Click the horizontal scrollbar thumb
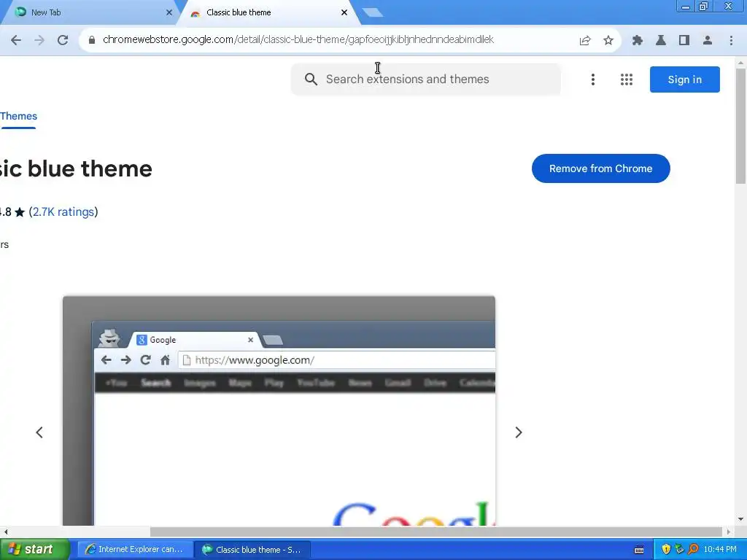The image size is (747, 560). pos(436,532)
